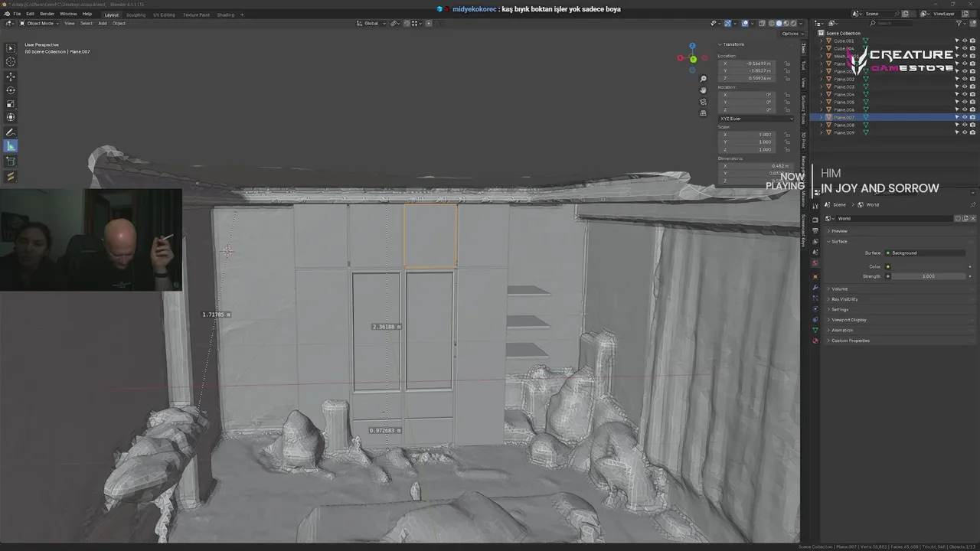Image resolution: width=980 pixels, height=551 pixels.
Task: Click the add workspace plus button
Action: point(242,15)
